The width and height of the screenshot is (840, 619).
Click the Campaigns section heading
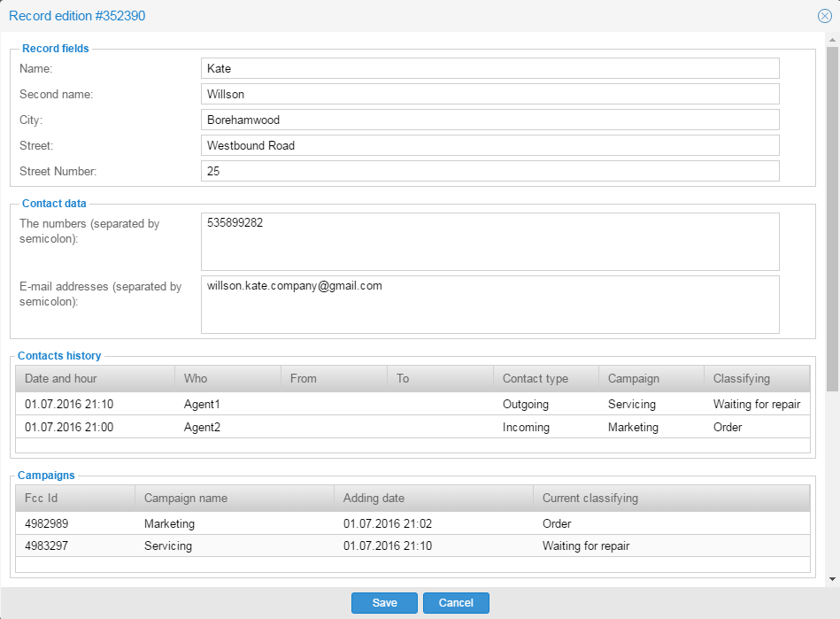pyautogui.click(x=46, y=476)
